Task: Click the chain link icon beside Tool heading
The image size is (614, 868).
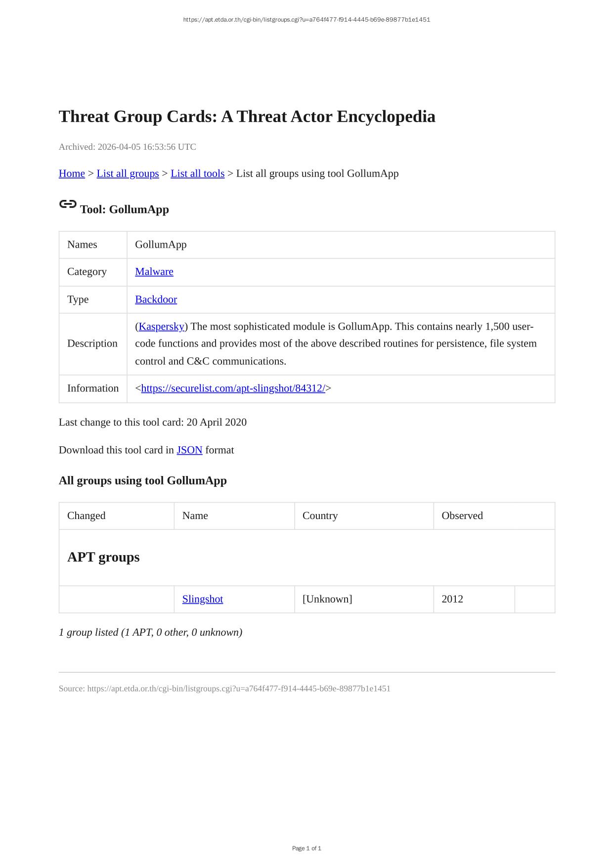Action: pos(68,204)
